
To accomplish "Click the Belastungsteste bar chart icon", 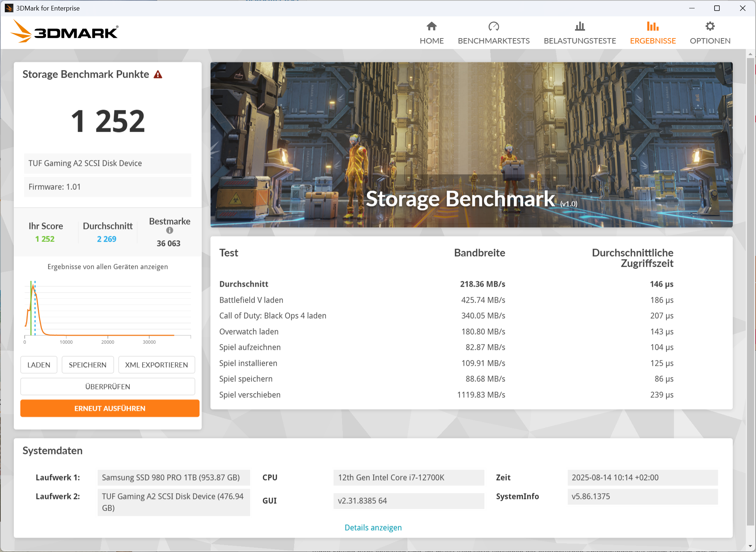I will tap(580, 26).
